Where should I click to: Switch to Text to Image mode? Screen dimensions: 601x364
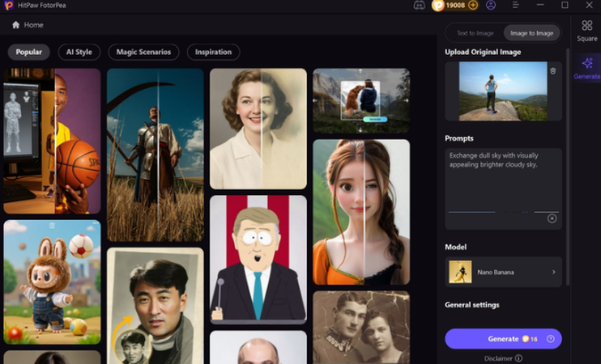(475, 33)
